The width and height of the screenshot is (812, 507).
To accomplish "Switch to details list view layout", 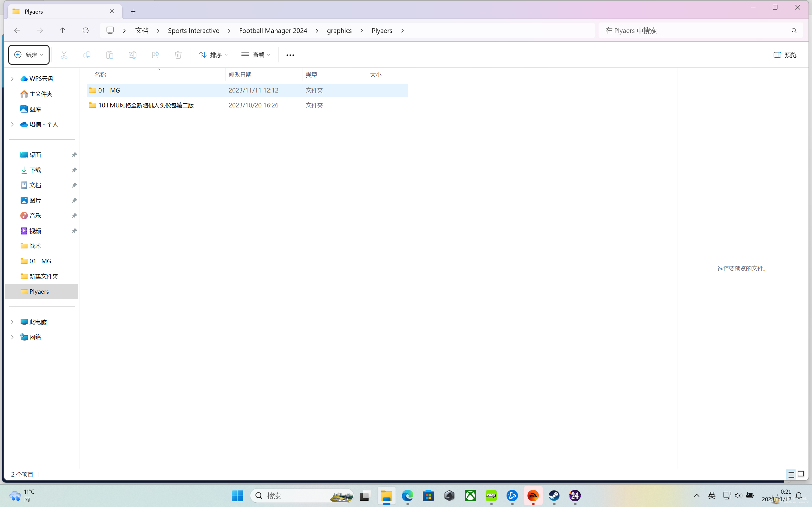I will click(x=791, y=474).
